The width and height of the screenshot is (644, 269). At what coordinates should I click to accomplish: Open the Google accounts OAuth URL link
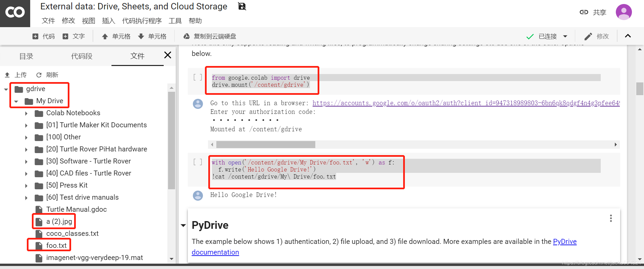pos(466,103)
